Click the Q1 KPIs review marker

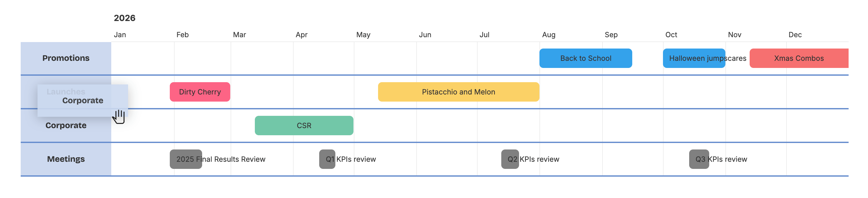[327, 159]
